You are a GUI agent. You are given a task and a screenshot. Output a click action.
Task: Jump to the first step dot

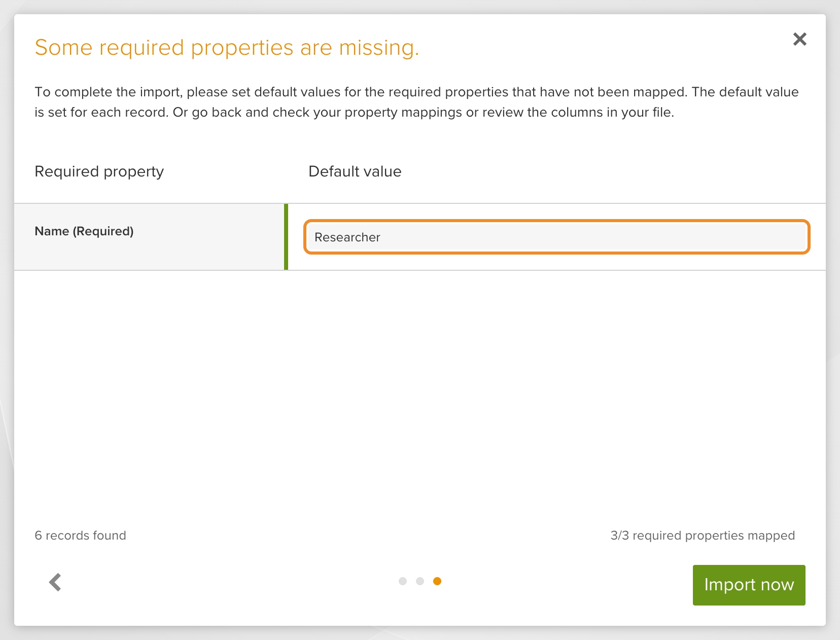click(403, 581)
